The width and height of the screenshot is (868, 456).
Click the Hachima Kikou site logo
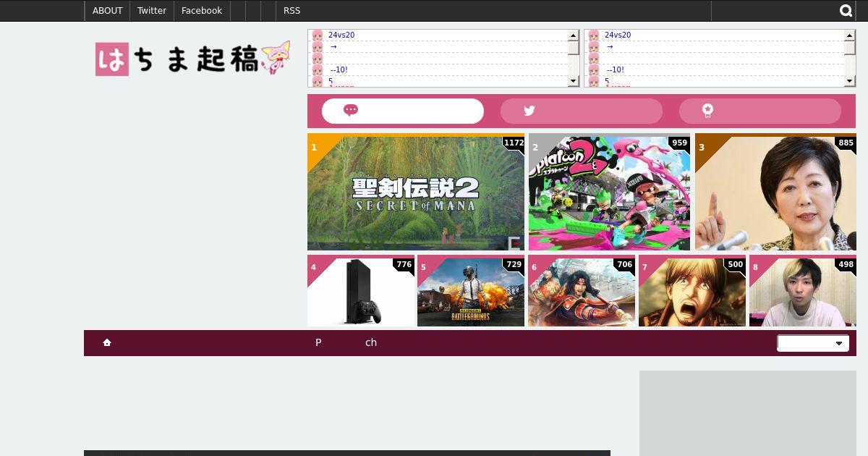(193, 59)
